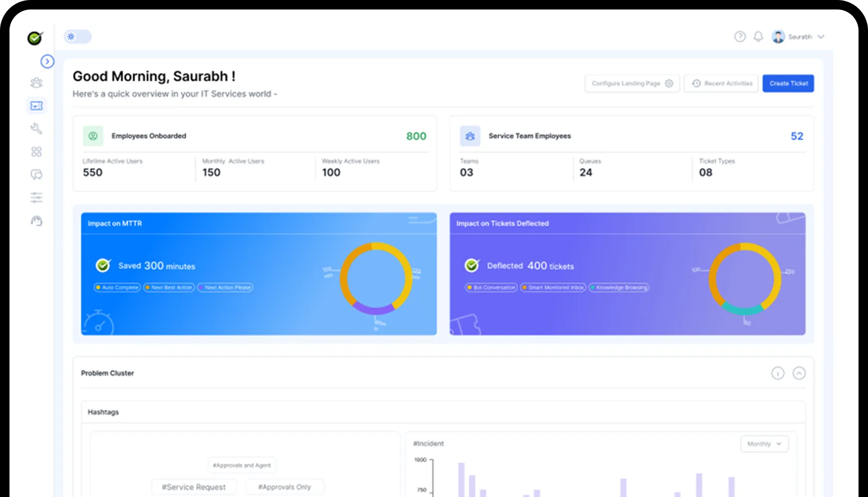The height and width of the screenshot is (497, 868).
Task: Click the Next Action Please legend chip
Action: [225, 287]
